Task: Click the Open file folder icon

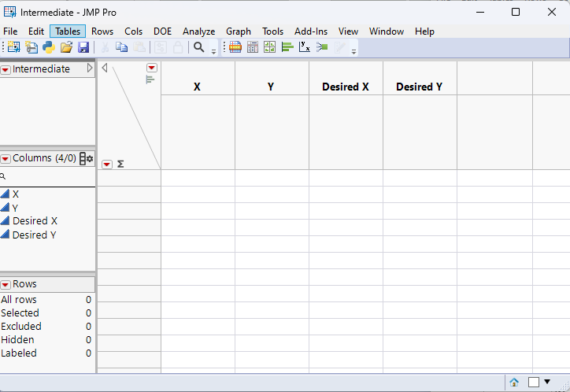Action: coord(66,47)
